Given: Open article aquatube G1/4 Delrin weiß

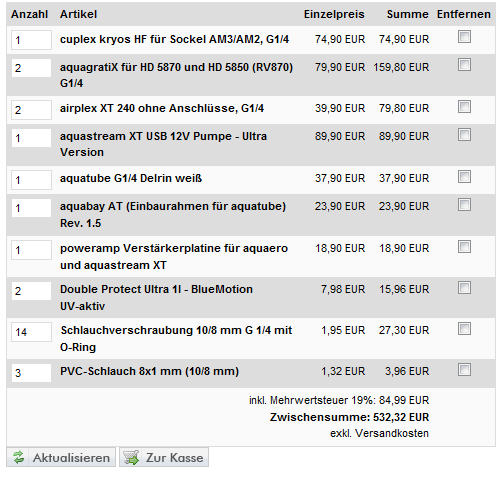Looking at the screenshot, I should point(131,178).
